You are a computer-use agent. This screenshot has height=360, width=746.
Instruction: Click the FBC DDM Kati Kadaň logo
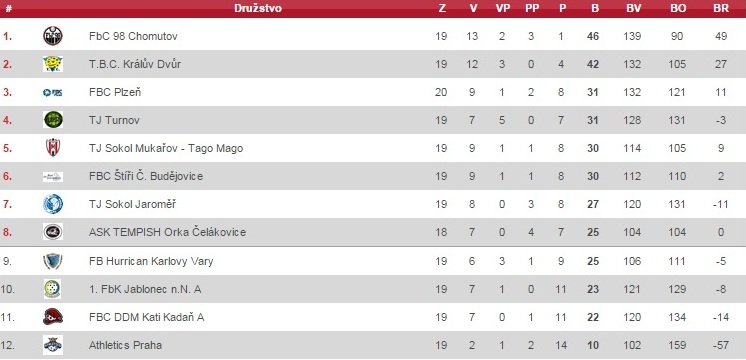tap(53, 317)
